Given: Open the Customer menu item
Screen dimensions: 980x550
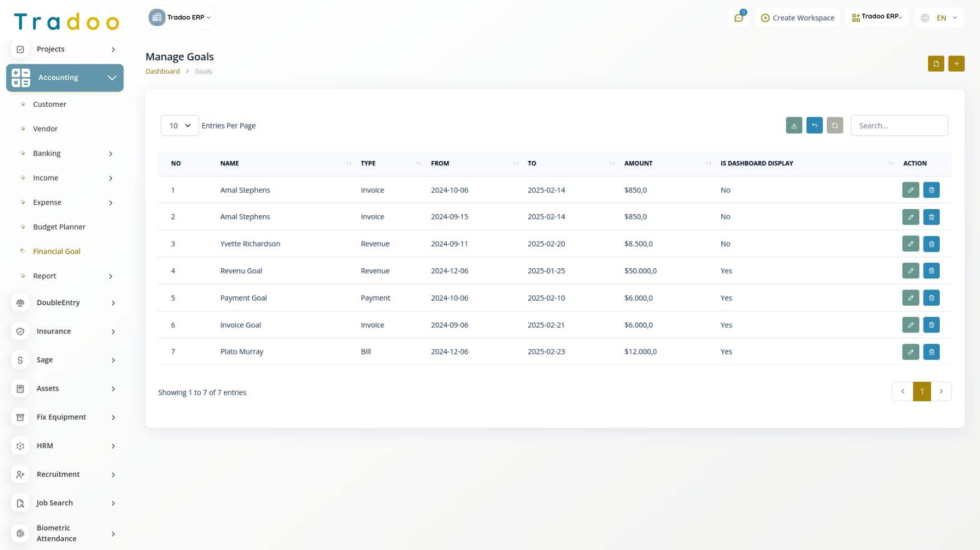Looking at the screenshot, I should pos(49,105).
